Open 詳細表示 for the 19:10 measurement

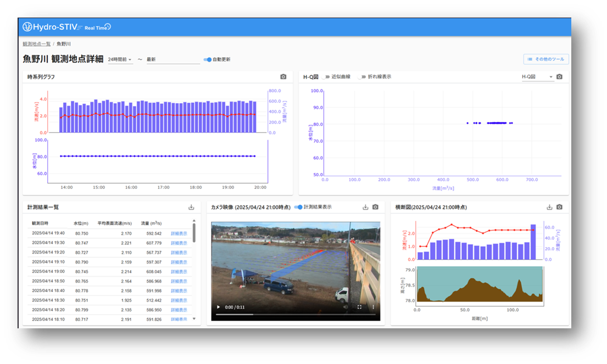click(179, 262)
